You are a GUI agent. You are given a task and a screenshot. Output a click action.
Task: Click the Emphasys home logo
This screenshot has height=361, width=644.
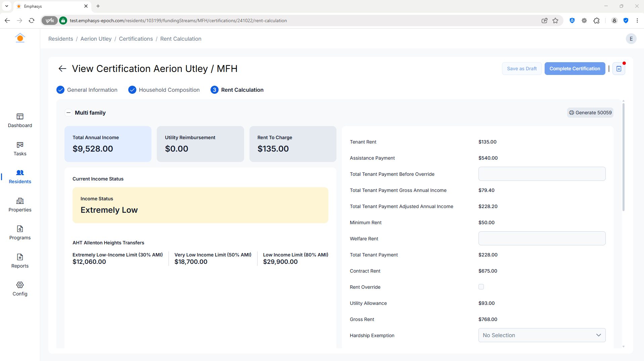pos(20,38)
